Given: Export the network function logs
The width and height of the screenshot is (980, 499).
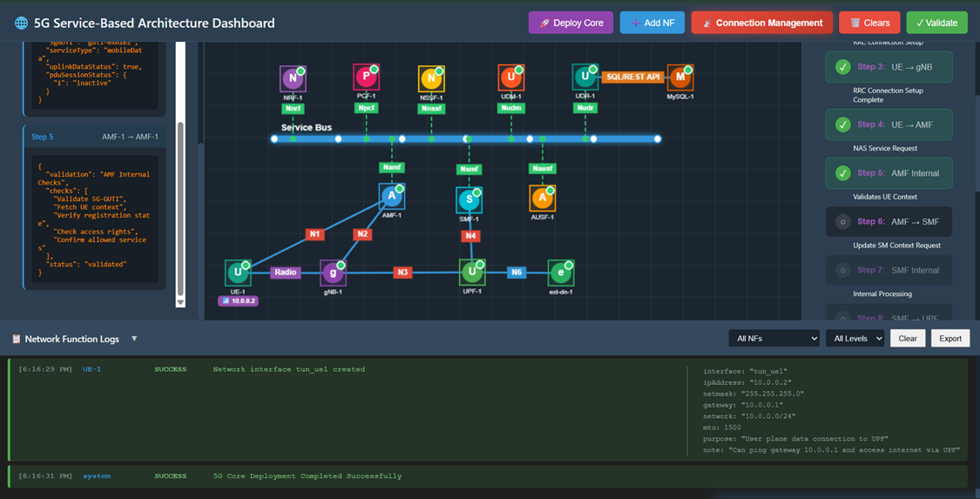Looking at the screenshot, I should click(950, 339).
